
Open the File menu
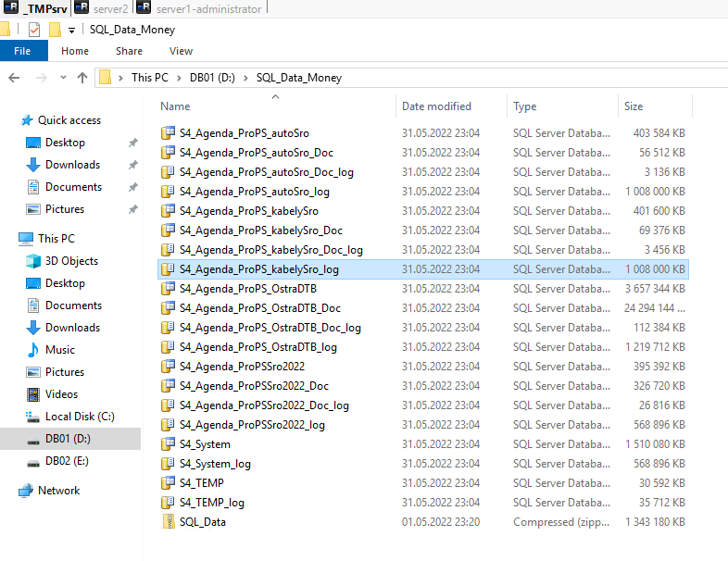23,51
